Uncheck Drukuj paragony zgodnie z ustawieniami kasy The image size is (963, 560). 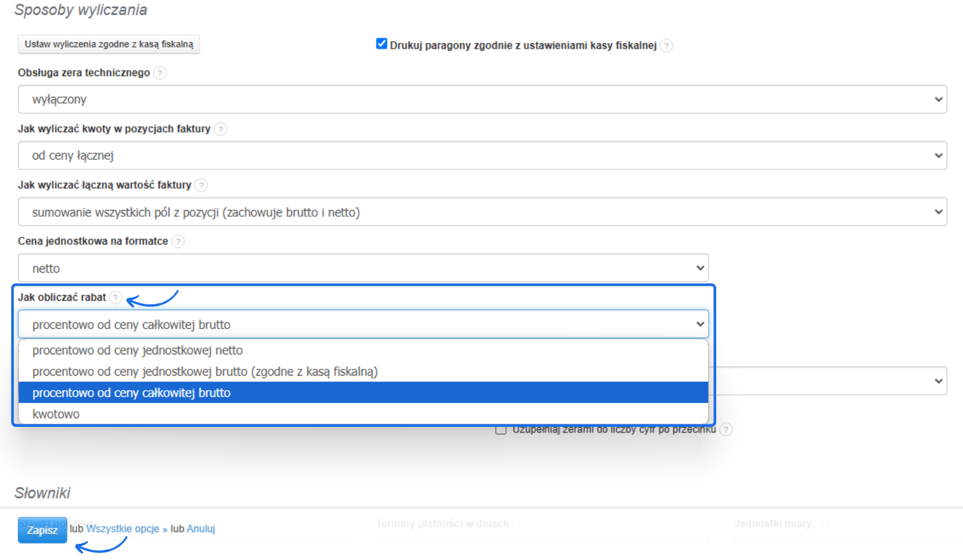coord(381,44)
